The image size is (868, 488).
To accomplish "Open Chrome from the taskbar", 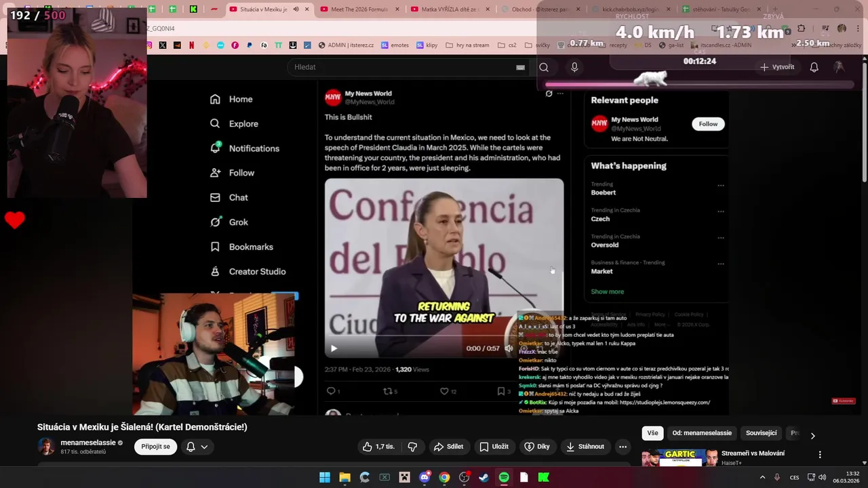I will pos(444,477).
